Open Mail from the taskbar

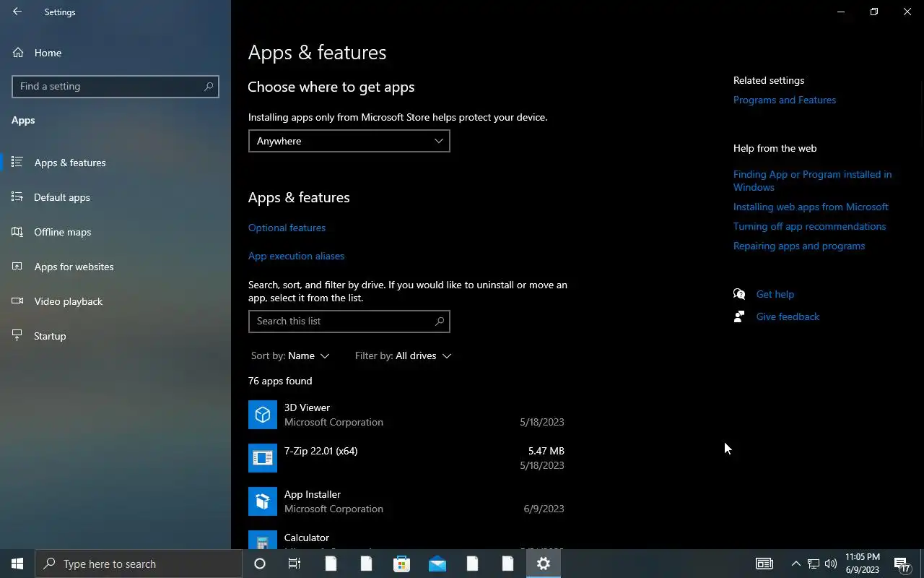(x=437, y=564)
